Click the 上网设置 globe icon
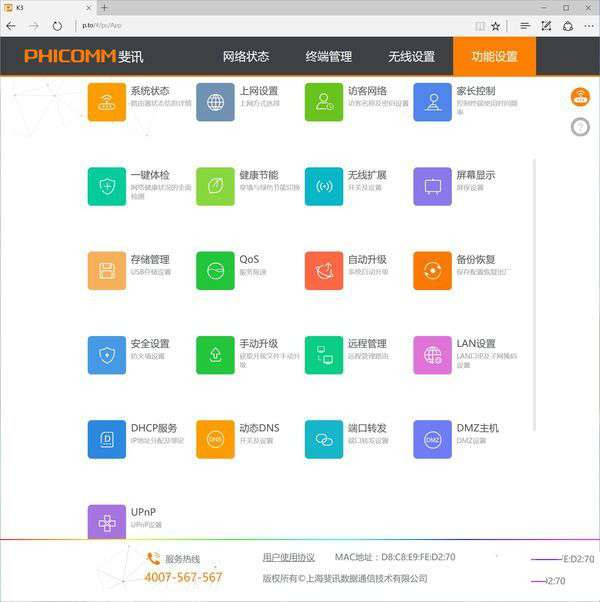This screenshot has width=600, height=602. pos(215,102)
